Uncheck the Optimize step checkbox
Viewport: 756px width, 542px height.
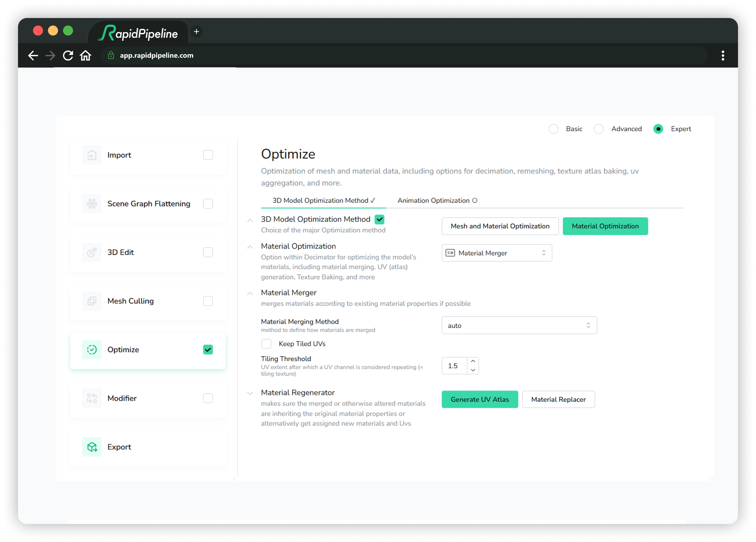click(208, 350)
